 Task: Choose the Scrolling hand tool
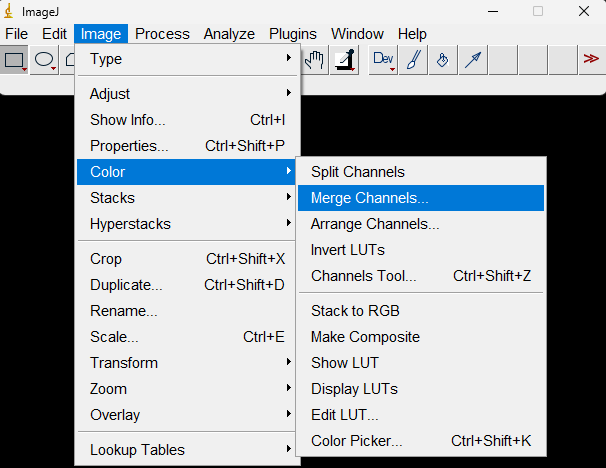pos(314,60)
